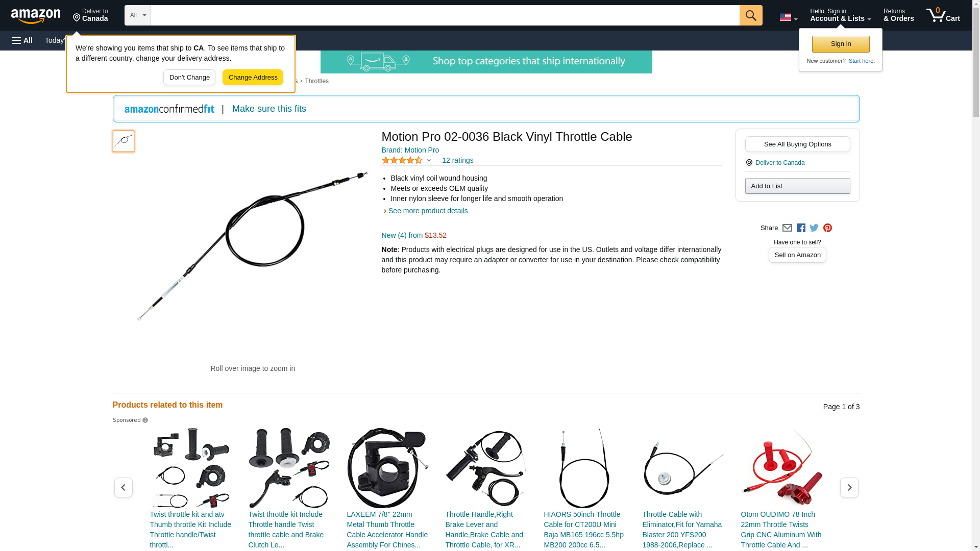Open the All hamburger menu
The image size is (980, 551).
coord(22,40)
